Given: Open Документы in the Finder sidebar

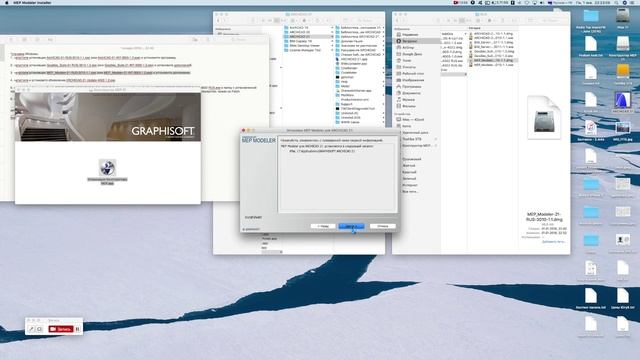Looking at the screenshot, I should coord(411,93).
